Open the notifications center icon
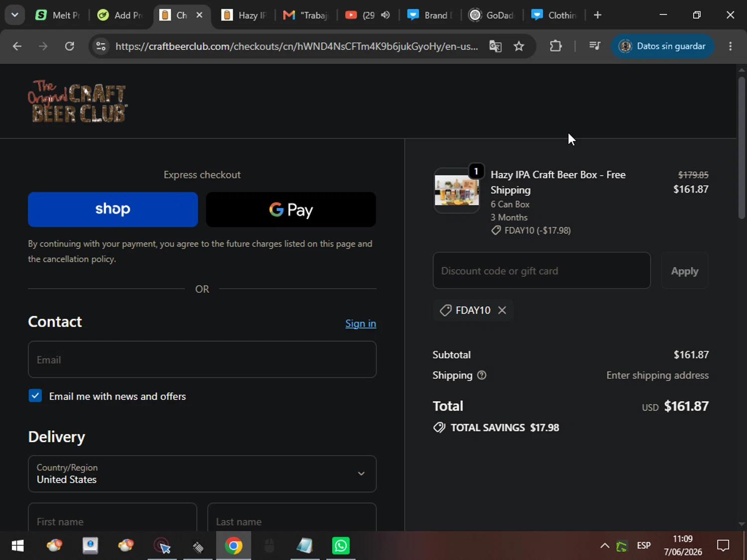Image resolution: width=747 pixels, height=560 pixels. point(723,546)
